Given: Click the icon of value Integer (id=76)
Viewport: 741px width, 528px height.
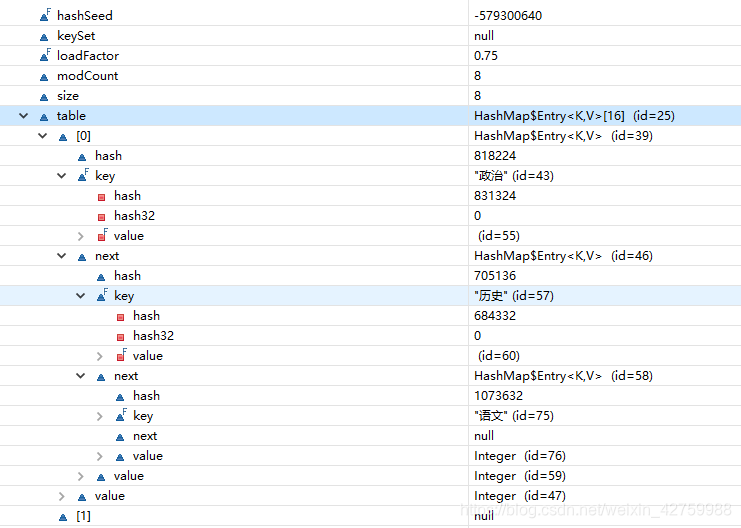Looking at the screenshot, I should (120, 457).
